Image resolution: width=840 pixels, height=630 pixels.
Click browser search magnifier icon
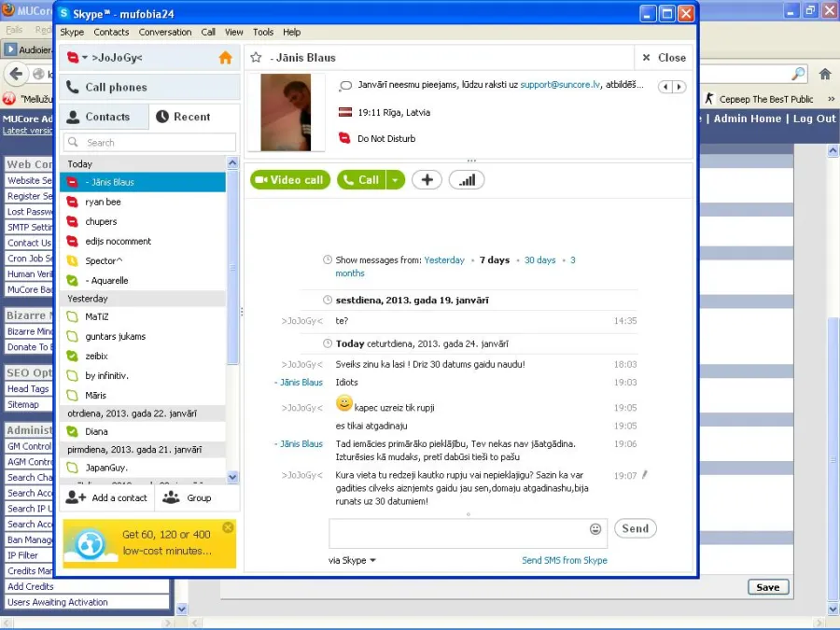(x=799, y=74)
